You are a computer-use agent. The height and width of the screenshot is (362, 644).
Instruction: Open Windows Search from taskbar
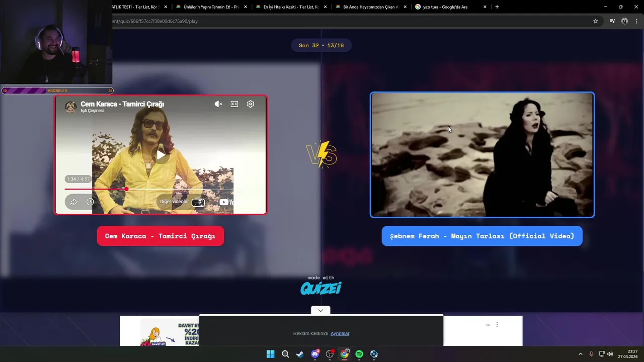click(285, 354)
